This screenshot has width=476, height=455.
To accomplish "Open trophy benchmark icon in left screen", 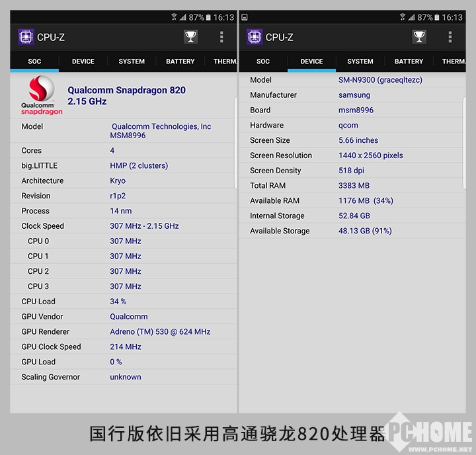I will (190, 37).
